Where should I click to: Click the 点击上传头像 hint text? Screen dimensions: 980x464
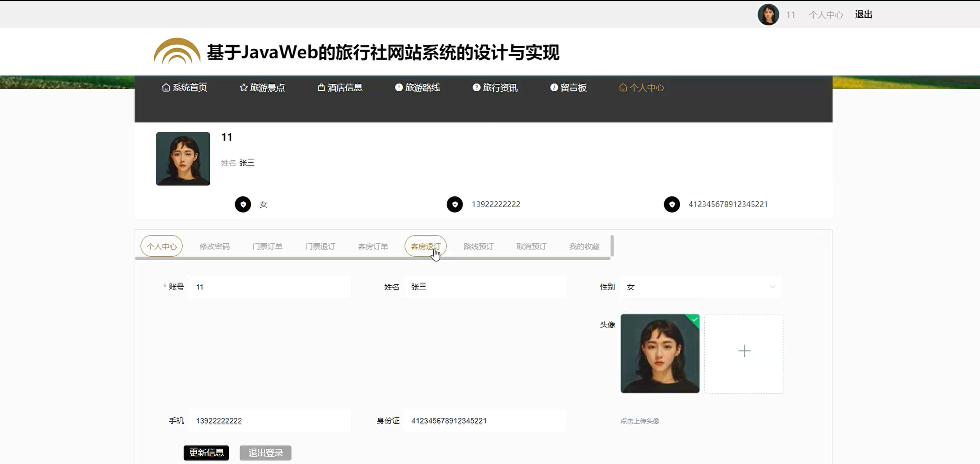click(x=640, y=421)
